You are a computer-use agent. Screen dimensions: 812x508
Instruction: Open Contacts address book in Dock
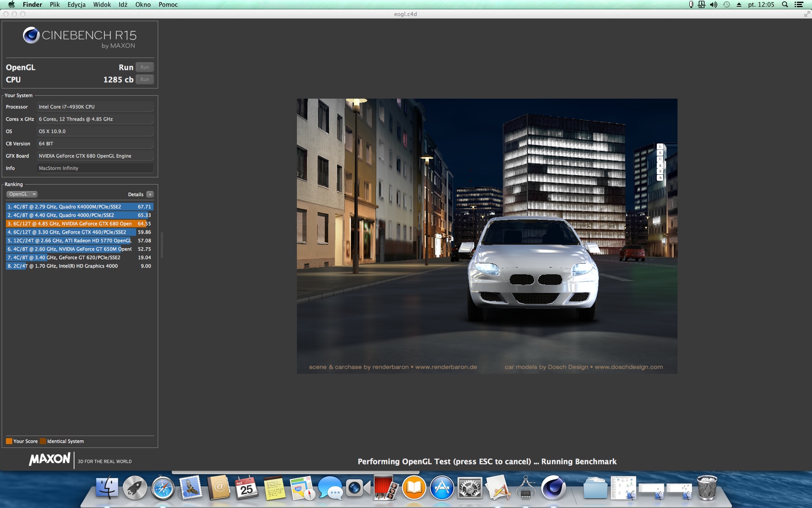[x=219, y=488]
